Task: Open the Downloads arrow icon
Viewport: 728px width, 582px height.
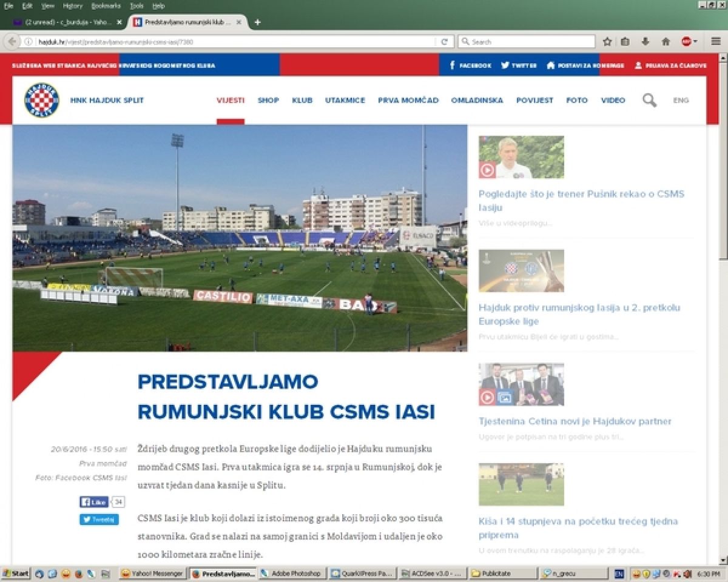Action: click(645, 42)
